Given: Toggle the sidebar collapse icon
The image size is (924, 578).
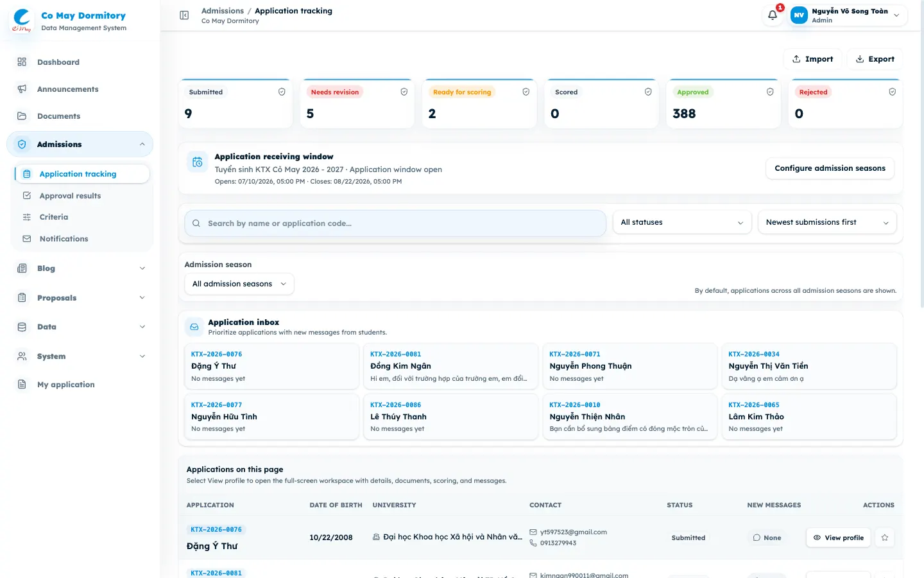Looking at the screenshot, I should (184, 15).
